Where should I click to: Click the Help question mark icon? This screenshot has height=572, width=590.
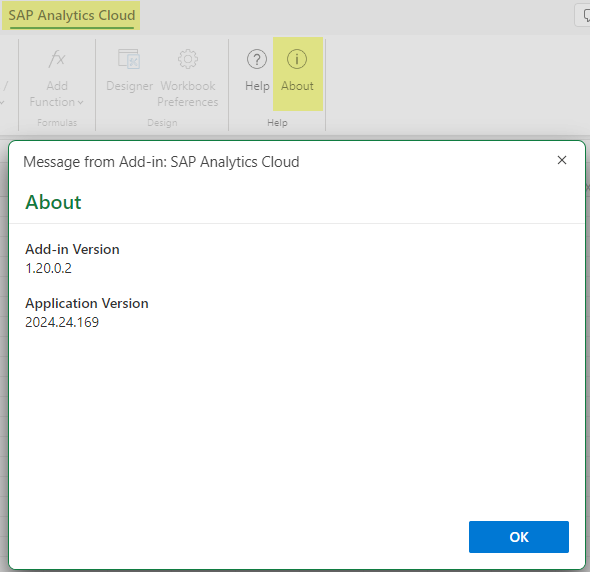tap(257, 59)
